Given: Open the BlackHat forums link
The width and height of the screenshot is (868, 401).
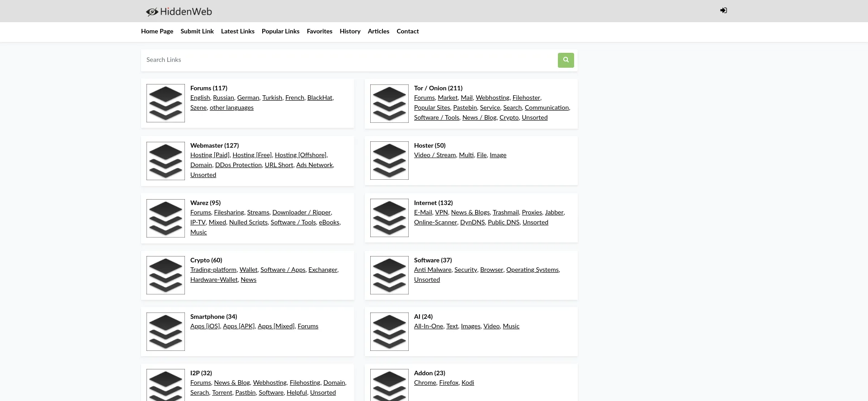Looking at the screenshot, I should point(320,98).
